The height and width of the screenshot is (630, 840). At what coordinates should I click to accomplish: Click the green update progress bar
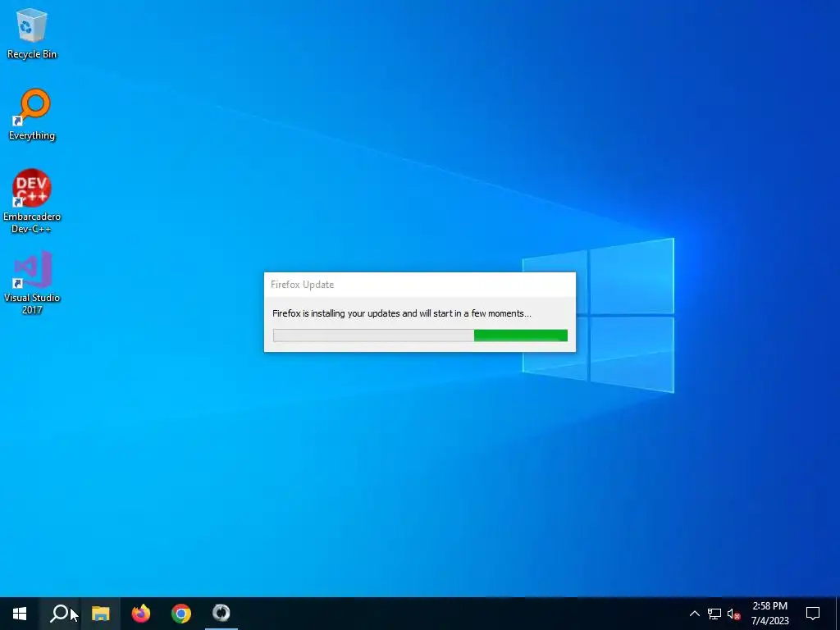pyautogui.click(x=420, y=336)
